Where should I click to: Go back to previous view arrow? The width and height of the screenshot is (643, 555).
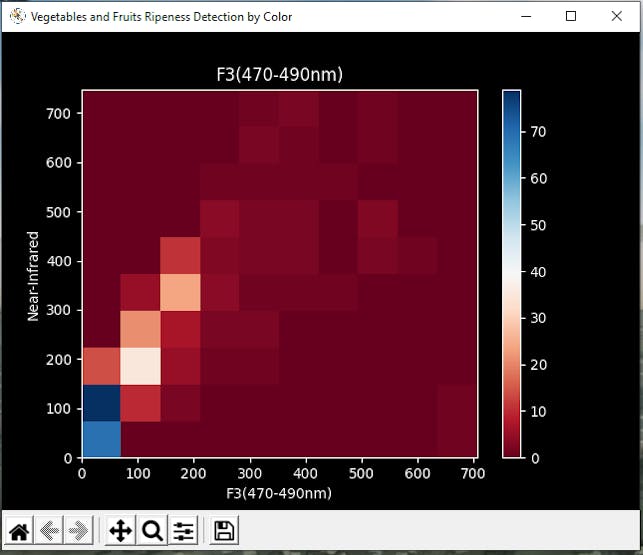[x=49, y=531]
